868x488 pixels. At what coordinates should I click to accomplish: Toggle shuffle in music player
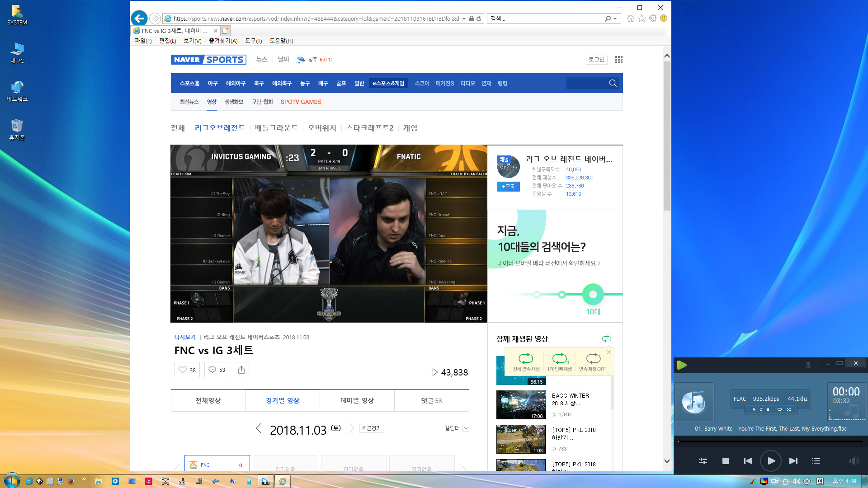coord(789,409)
